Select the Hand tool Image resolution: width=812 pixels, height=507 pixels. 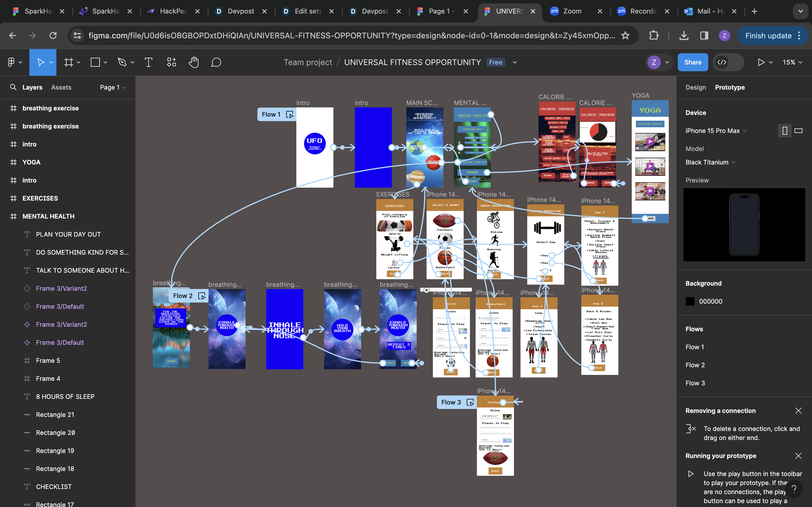coord(194,62)
